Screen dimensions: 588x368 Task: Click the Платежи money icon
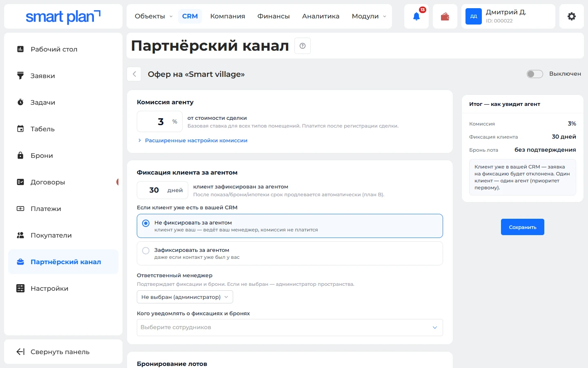coord(20,209)
